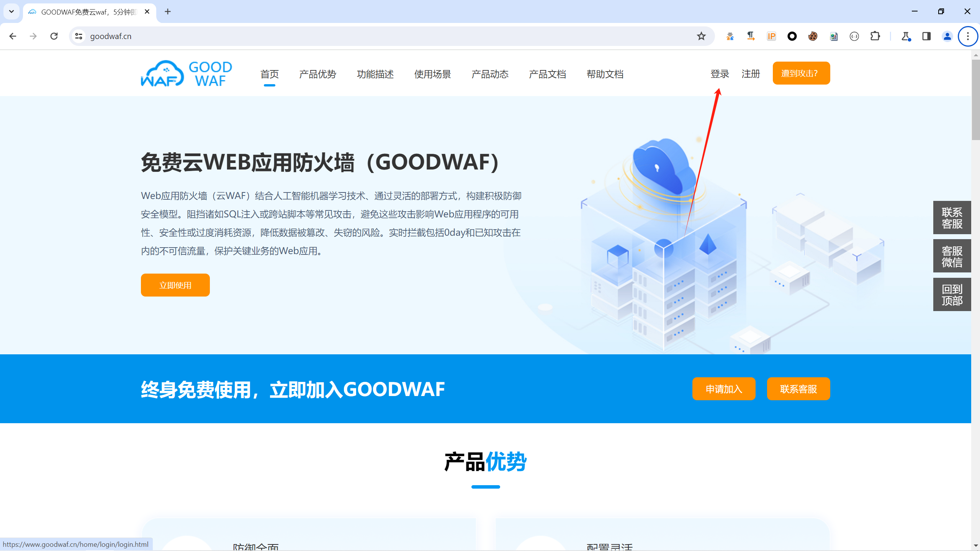This screenshot has height=551, width=980.
Task: Open the browser side panel icon
Action: 926,36
